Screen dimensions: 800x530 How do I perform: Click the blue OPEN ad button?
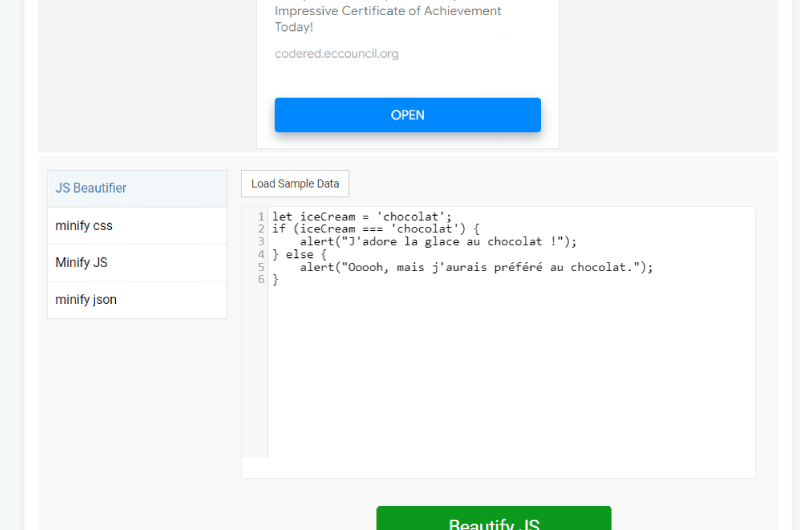[407, 115]
